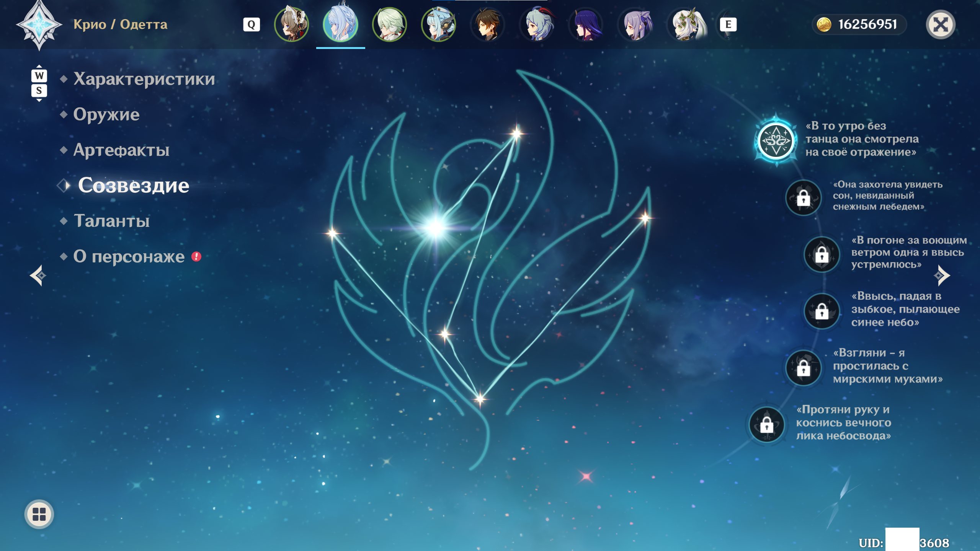
Task: Click the Cryo element emblem
Action: 39,25
